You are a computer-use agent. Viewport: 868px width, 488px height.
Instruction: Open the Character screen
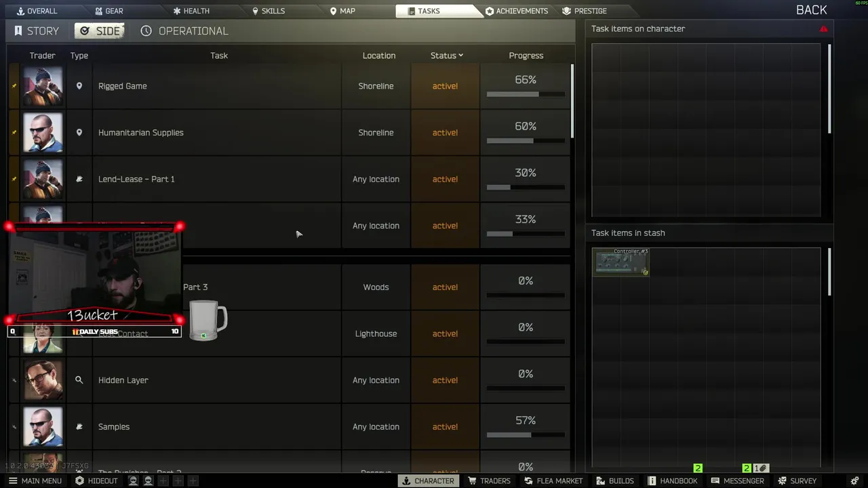(428, 481)
